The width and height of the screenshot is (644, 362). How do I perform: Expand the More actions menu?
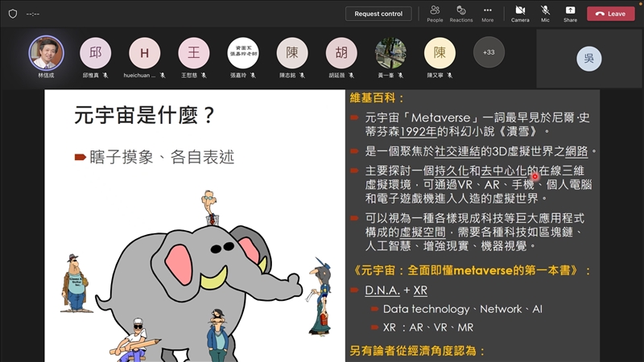pyautogui.click(x=488, y=13)
